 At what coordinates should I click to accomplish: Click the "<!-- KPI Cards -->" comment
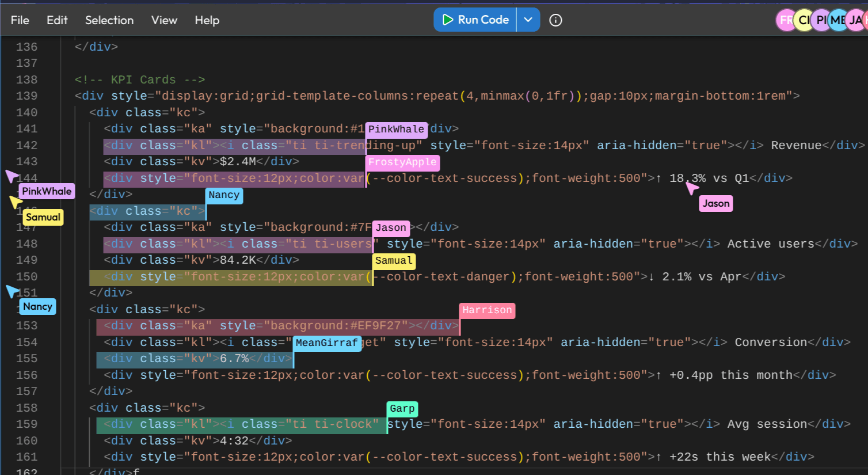(140, 80)
